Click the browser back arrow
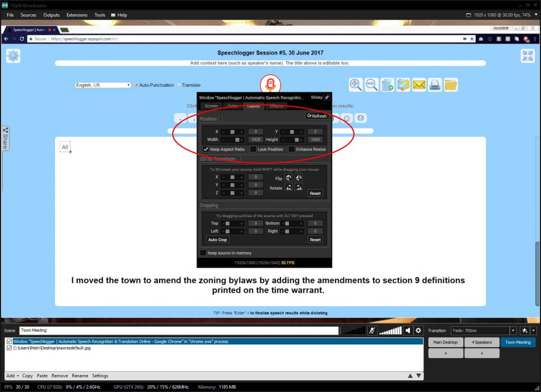The height and width of the screenshot is (392, 541). [6, 39]
